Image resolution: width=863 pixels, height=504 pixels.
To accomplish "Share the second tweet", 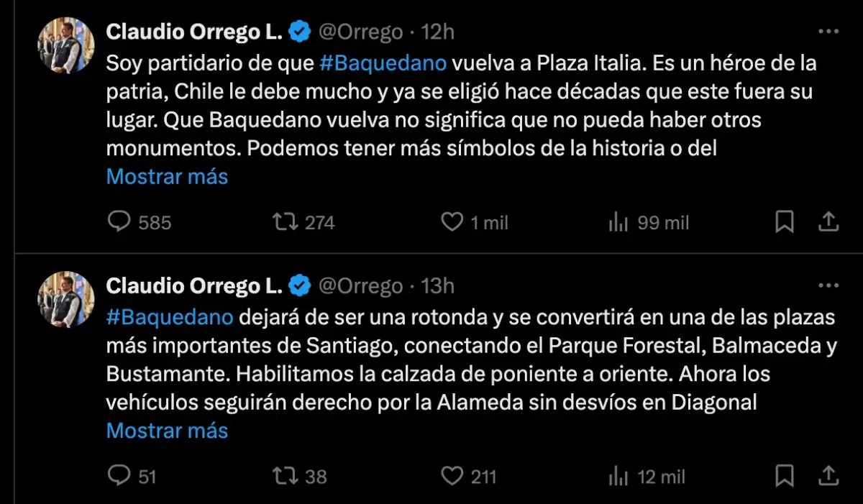I will pyautogui.click(x=828, y=475).
